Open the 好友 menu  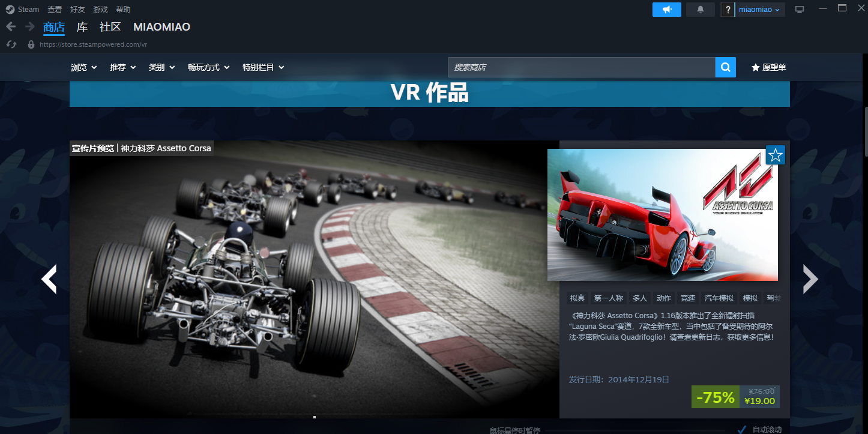(x=77, y=9)
